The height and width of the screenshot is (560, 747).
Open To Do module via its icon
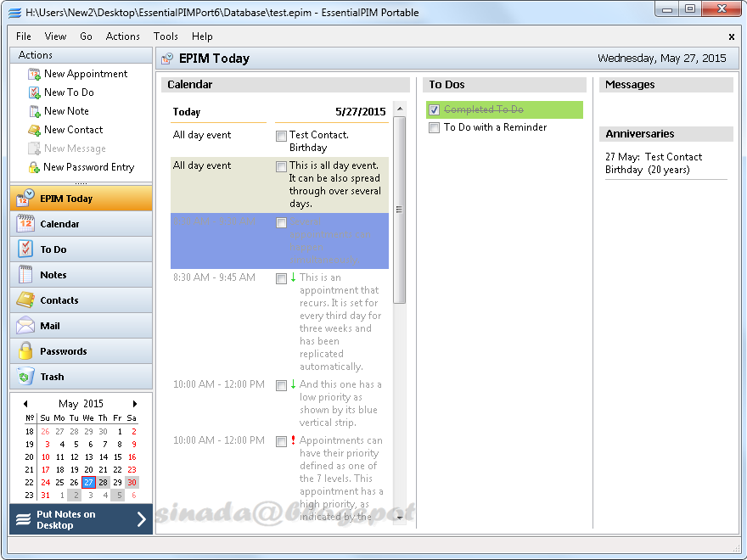(25, 249)
